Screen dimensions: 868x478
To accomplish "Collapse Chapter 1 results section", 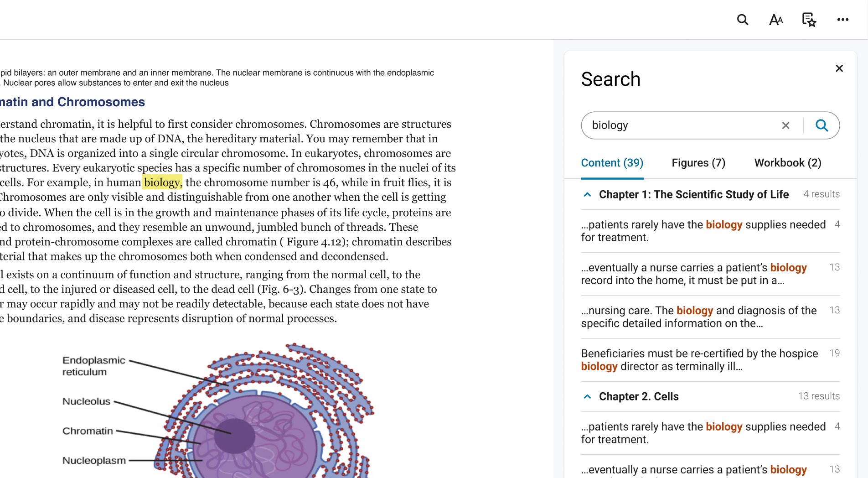I will click(588, 195).
